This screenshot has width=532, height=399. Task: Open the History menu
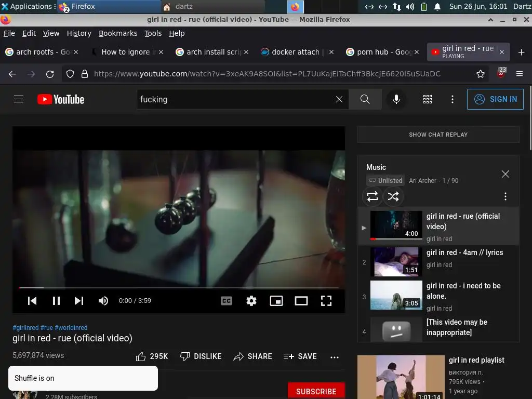[x=79, y=33]
